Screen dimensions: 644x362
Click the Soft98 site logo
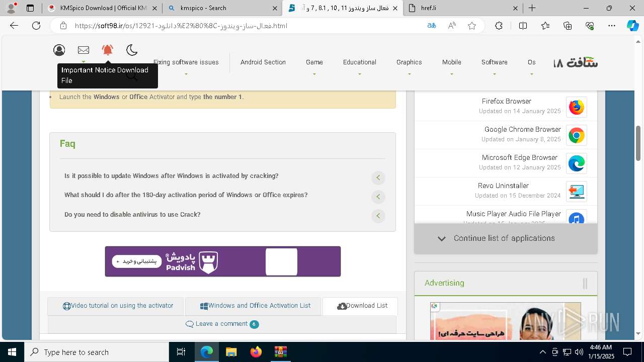[x=576, y=63]
